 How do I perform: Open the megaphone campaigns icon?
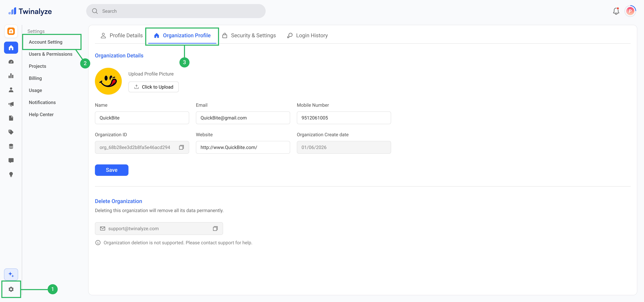[11, 104]
